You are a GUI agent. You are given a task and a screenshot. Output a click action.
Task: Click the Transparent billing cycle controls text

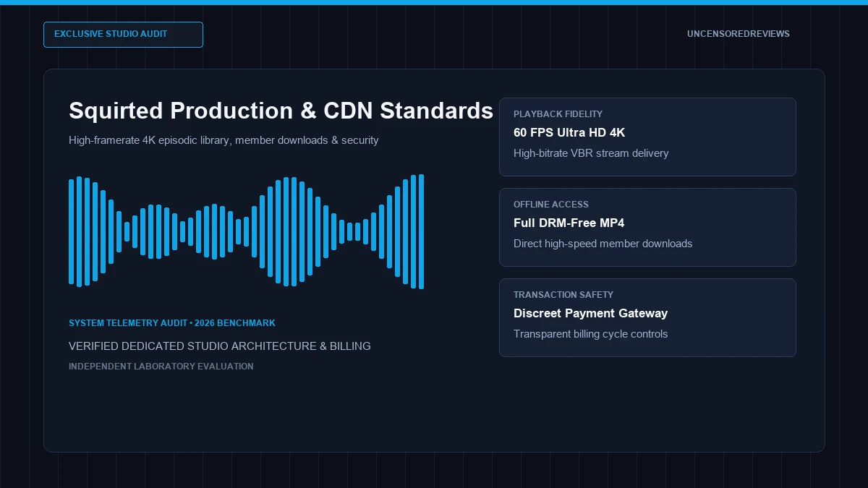590,334
